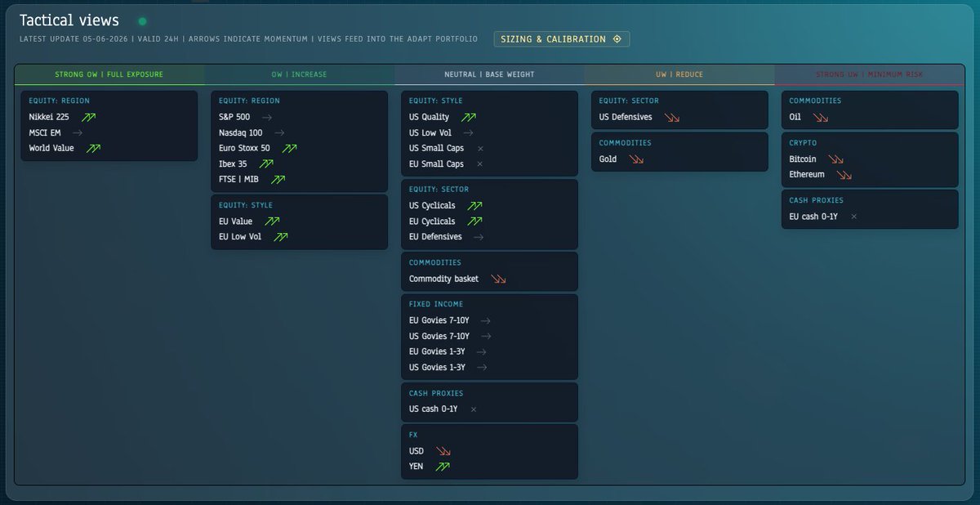
Task: Click the flat arrow beside US Govies 1-3Y
Action: 482,367
